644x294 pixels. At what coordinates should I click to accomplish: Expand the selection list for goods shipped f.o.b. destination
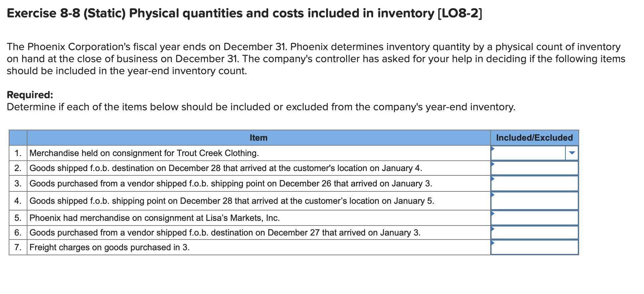pos(534,168)
